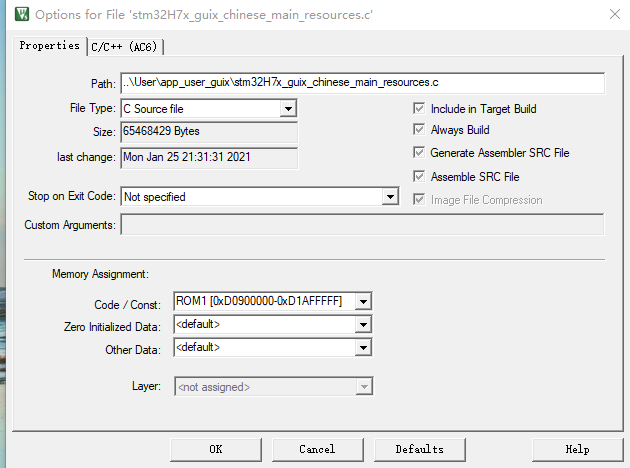
Task: Click the Path input field
Action: pos(362,83)
